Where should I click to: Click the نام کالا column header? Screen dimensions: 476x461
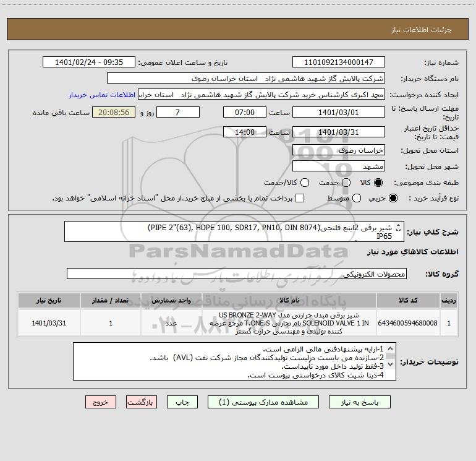(289, 300)
